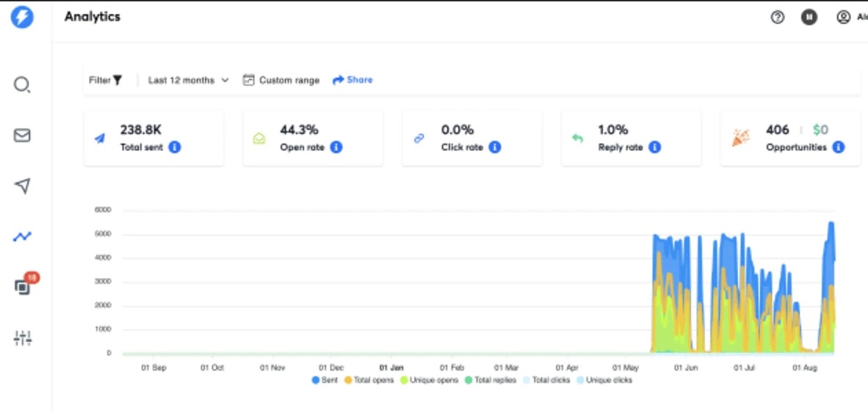Open campaigns paper plane sidebar icon
Image resolution: width=868 pixels, height=413 pixels.
(x=22, y=186)
